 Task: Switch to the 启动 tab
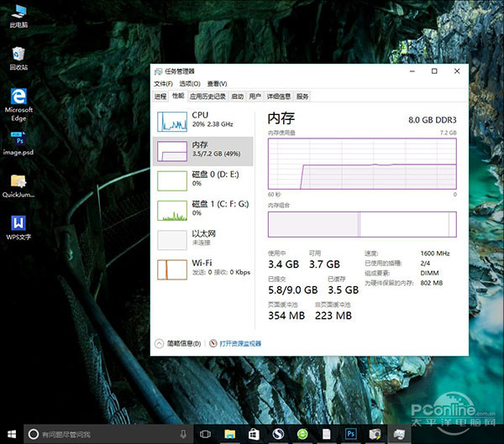coord(237,97)
